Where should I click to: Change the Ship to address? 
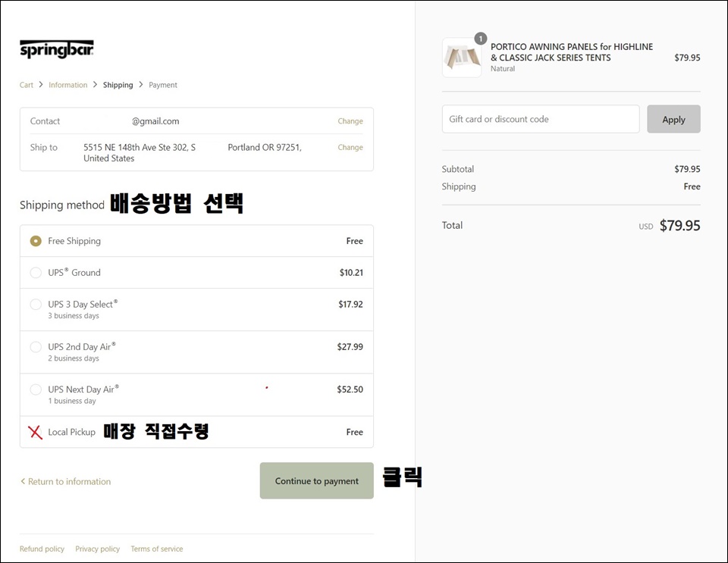(x=350, y=147)
